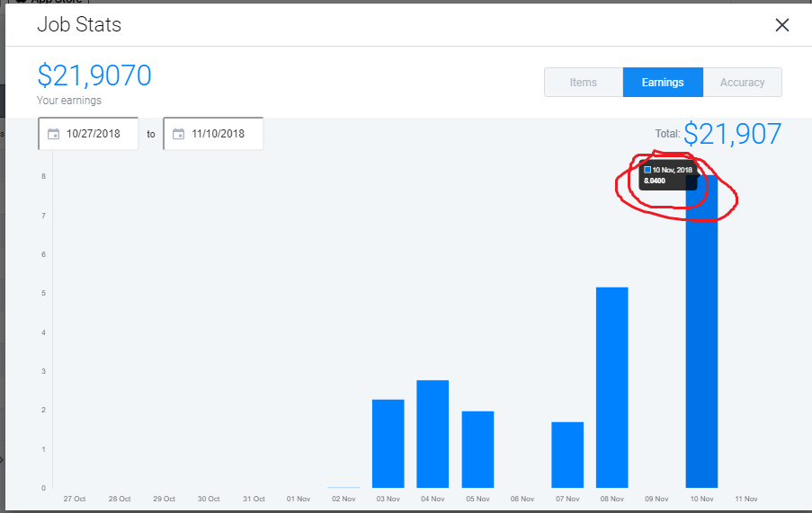Close the Job Stats dialog
The image size is (812, 513).
tap(782, 25)
